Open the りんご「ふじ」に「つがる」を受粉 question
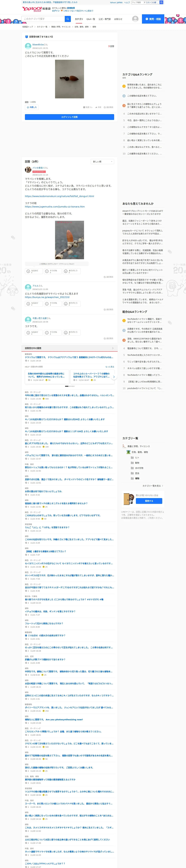Screen dimensions: 186x868 [47, 527]
